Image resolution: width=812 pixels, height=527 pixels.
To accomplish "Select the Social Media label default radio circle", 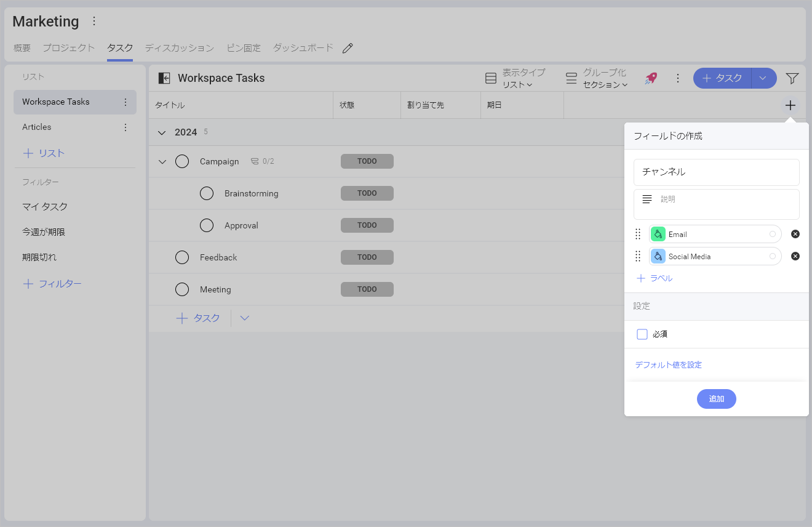I will 773,256.
